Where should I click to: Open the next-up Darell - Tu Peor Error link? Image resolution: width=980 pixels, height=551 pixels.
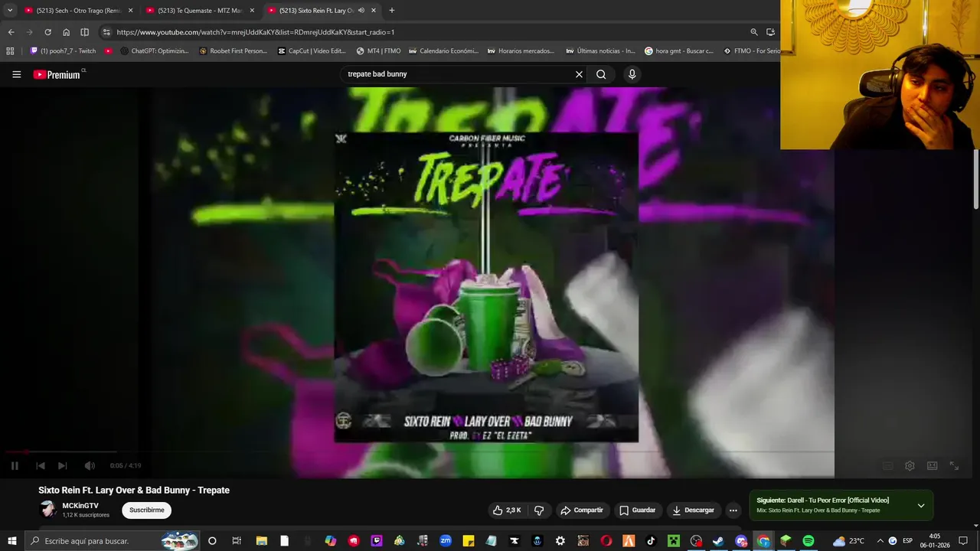coord(823,500)
